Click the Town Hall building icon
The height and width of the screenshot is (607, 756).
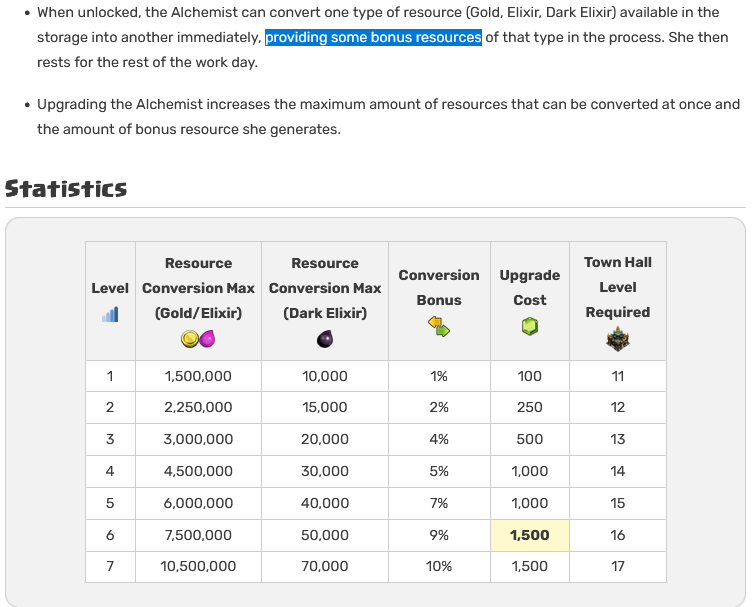[618, 339]
